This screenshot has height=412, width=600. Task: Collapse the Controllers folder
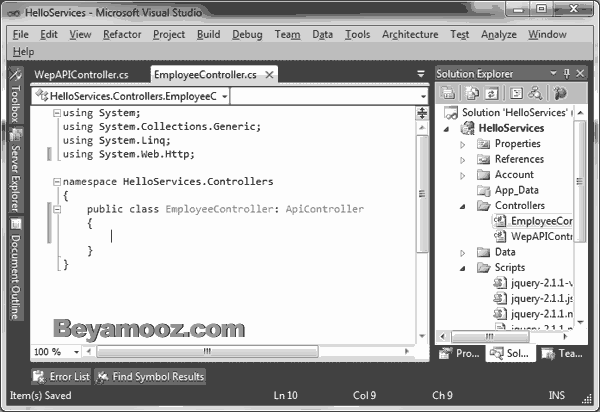coord(463,207)
